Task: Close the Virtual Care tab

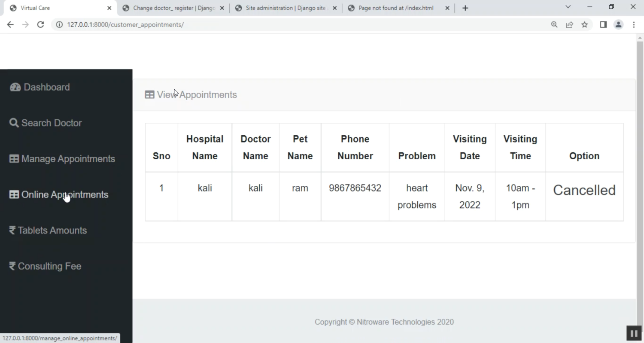Action: click(x=109, y=8)
